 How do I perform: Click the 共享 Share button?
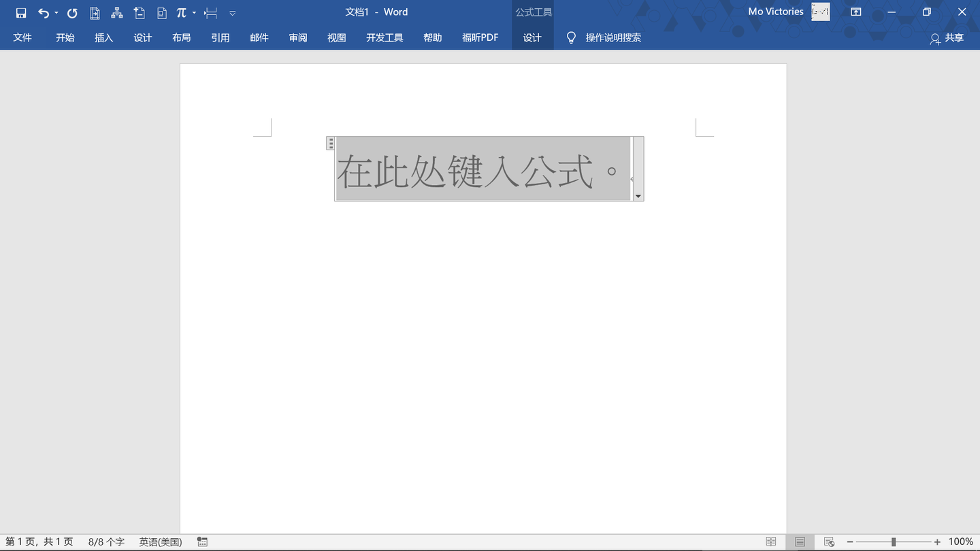point(947,38)
